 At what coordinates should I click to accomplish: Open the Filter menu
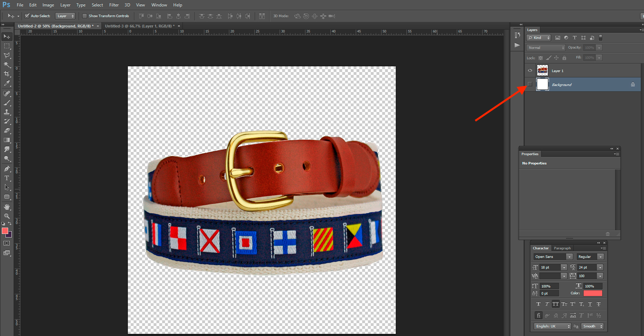114,5
